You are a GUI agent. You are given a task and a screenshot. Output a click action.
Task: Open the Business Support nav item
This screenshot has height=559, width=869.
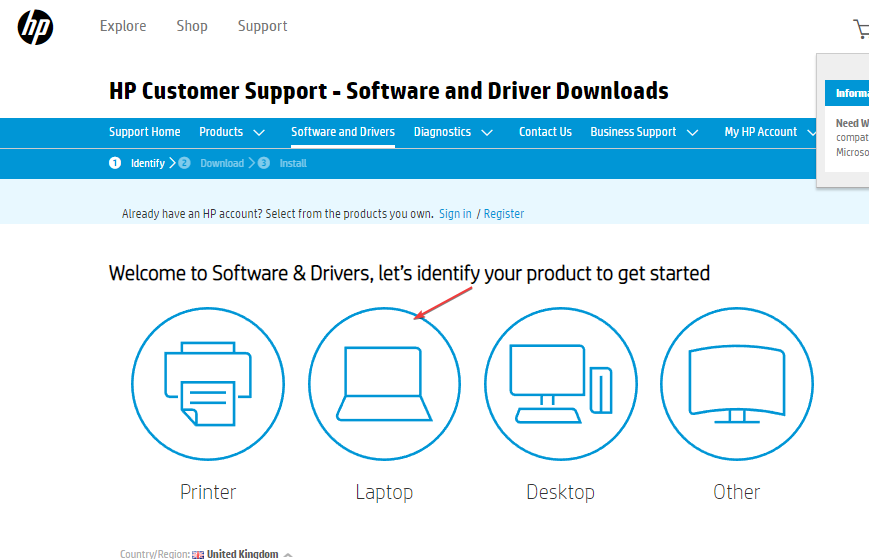(633, 132)
